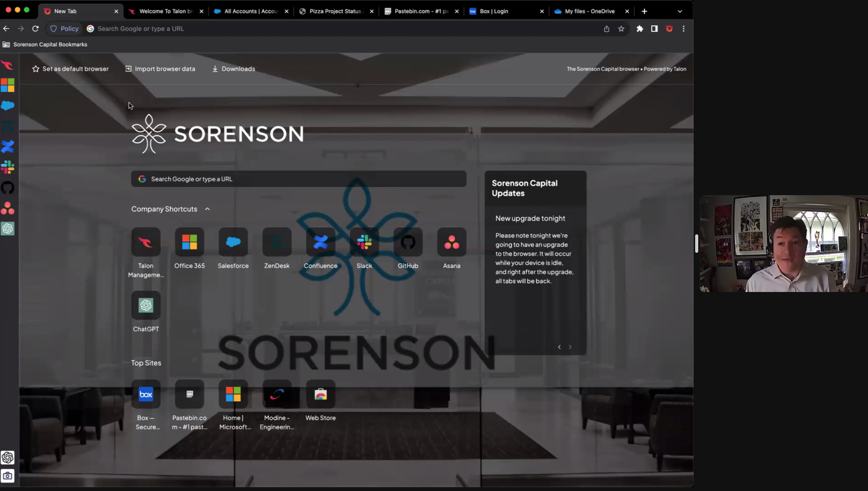Toggle the side panel icon in toolbar
Viewport: 868px width, 491px height.
[x=654, y=28]
